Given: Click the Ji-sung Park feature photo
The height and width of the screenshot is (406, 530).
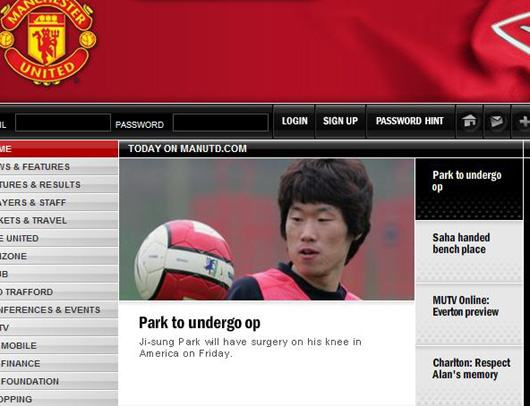Looking at the screenshot, I should tap(266, 229).
